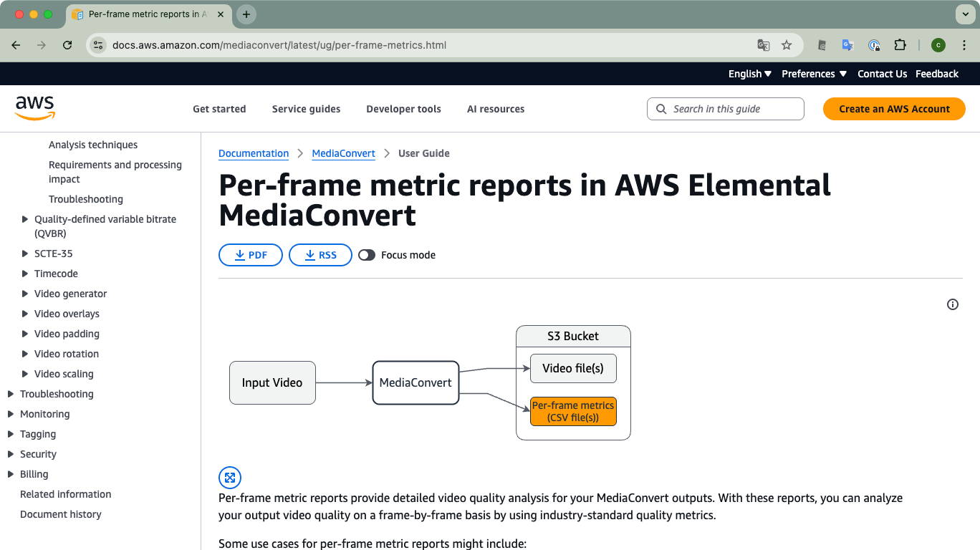Viewport: 980px width, 550px height.
Task: Open Document history in sidebar
Action: pyautogui.click(x=61, y=514)
